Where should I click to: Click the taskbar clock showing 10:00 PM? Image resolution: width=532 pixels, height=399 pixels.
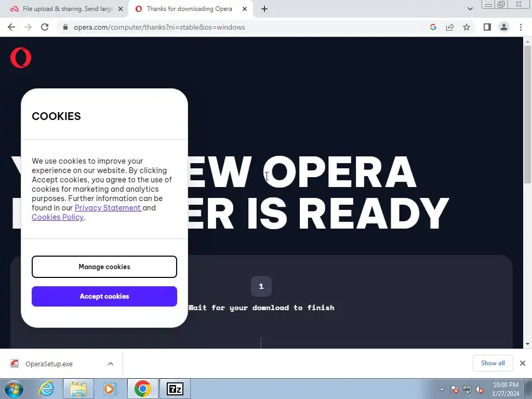(x=506, y=389)
